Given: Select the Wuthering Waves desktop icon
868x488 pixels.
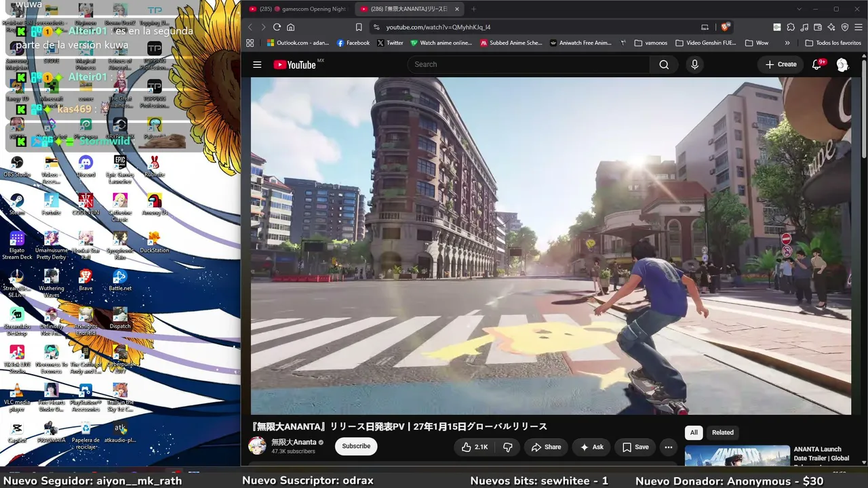Looking at the screenshot, I should pyautogui.click(x=51, y=283).
